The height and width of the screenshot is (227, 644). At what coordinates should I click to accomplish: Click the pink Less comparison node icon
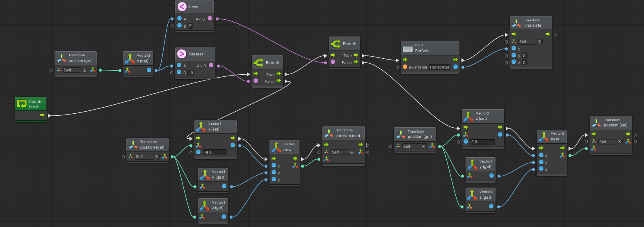(x=182, y=7)
